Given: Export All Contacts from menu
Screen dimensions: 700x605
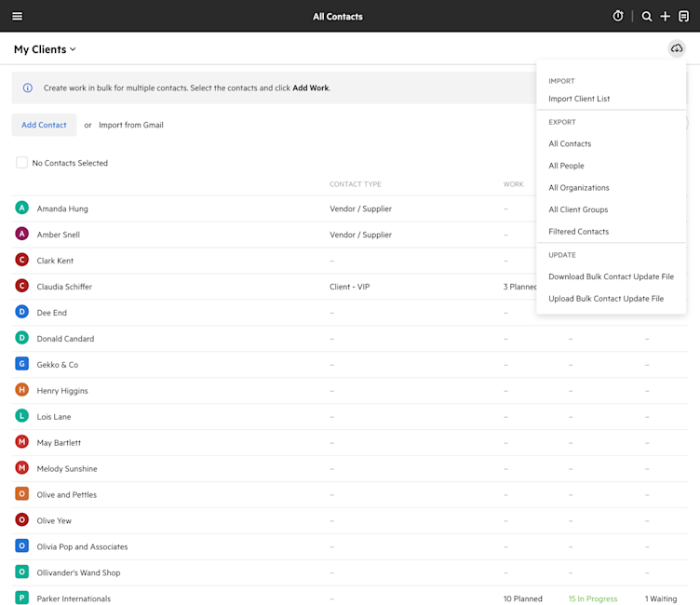Looking at the screenshot, I should (570, 143).
